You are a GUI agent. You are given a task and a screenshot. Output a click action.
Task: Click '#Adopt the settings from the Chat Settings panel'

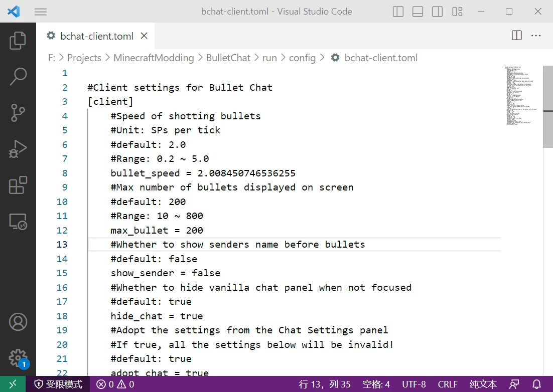pos(249,330)
